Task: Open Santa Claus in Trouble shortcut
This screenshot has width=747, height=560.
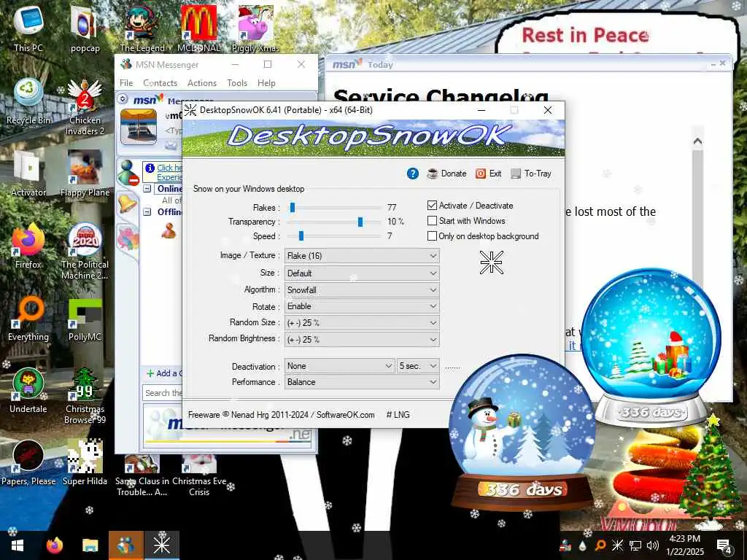Action: coord(142,474)
